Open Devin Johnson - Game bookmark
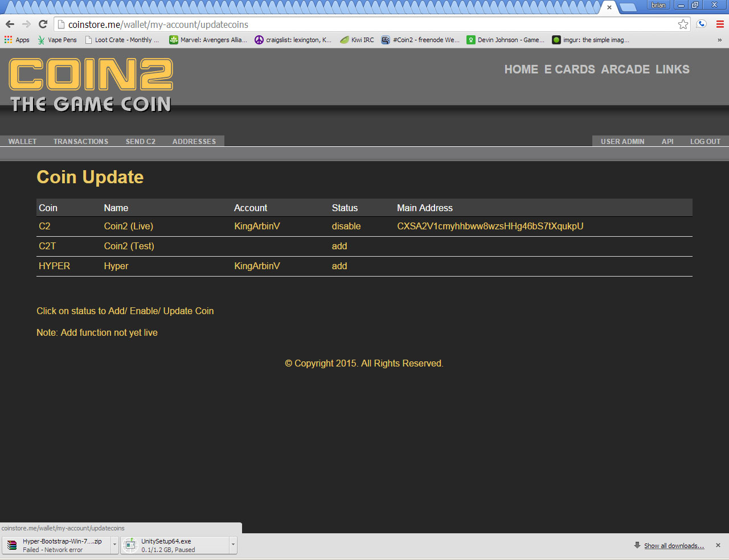 pos(505,40)
